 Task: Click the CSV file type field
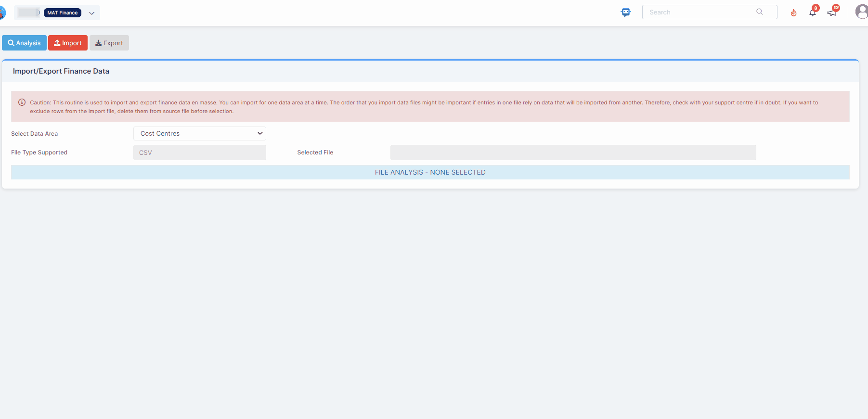tap(200, 152)
